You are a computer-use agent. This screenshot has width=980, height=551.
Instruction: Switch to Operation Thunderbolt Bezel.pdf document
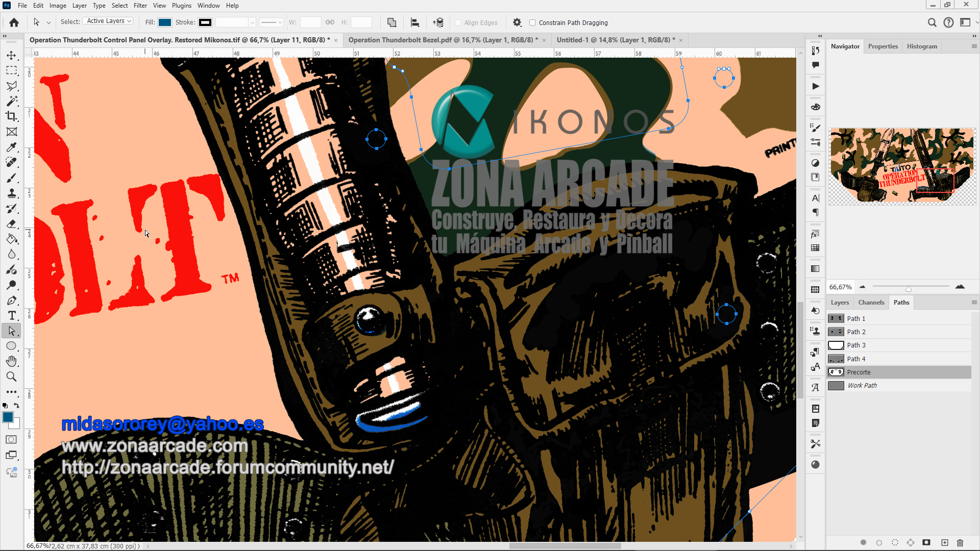443,40
